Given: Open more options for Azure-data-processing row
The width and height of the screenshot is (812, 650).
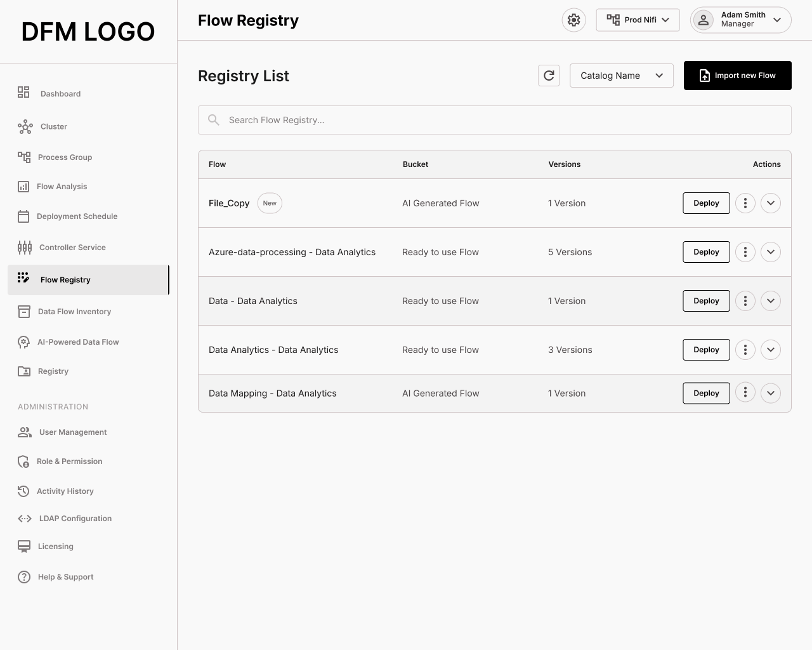Looking at the screenshot, I should tap(745, 252).
